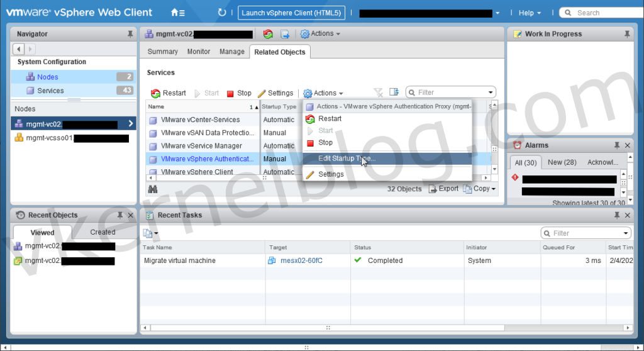Select VMware vSAN Data Protection row
Screen dimensions: 644x351
click(x=203, y=133)
